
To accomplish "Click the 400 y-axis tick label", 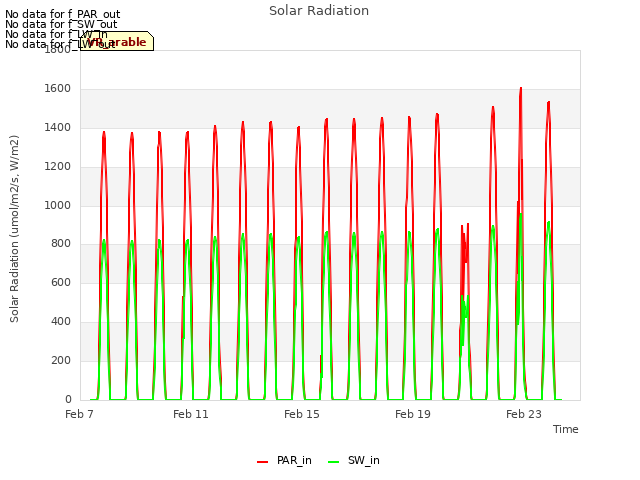I will tap(61, 322).
